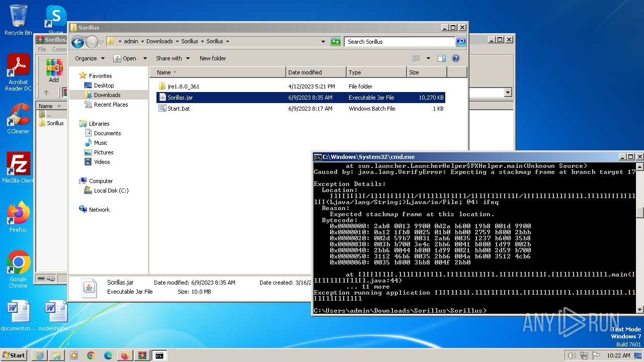Open Windows Explorer taskbar button
644x362 pixels.
coord(57,355)
